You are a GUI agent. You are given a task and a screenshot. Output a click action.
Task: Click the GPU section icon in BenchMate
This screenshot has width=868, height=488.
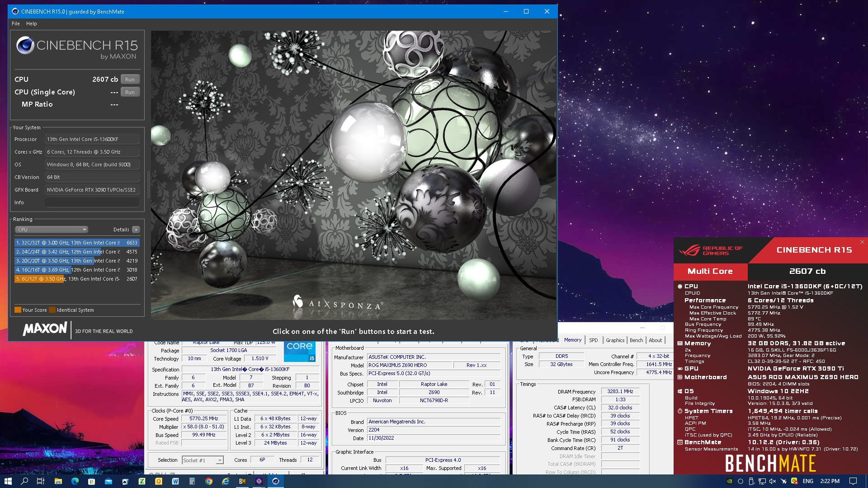coord(680,369)
